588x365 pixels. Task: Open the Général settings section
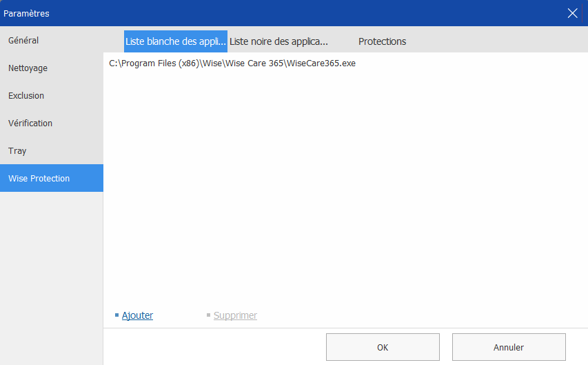[52, 41]
